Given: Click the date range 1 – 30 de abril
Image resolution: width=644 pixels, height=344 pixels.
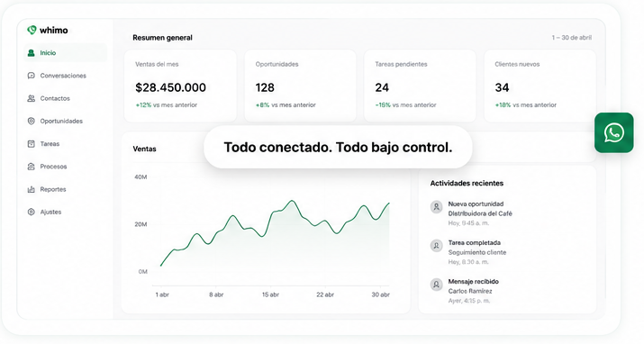Looking at the screenshot, I should pyautogui.click(x=572, y=37).
